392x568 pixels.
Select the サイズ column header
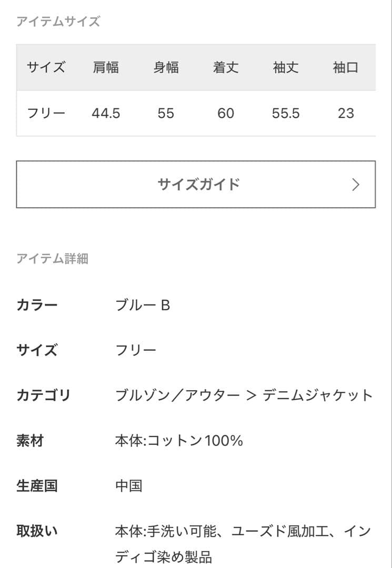[46, 67]
